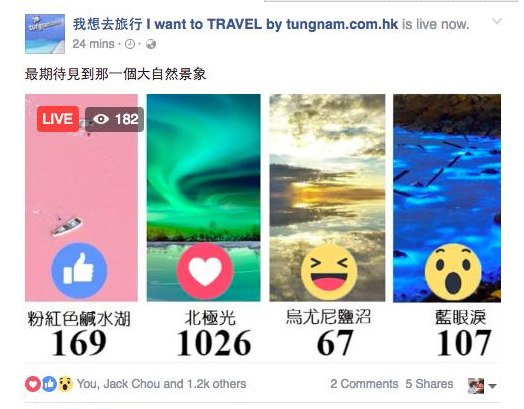Open the post options chevron at top right
Screen dimensions: 524x409
(x=497, y=21)
